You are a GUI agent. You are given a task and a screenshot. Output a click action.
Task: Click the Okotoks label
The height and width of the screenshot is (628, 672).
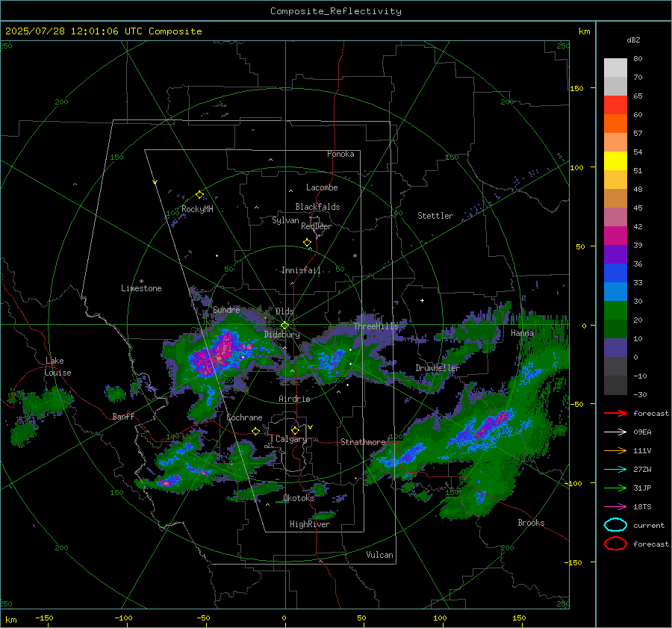click(x=299, y=498)
